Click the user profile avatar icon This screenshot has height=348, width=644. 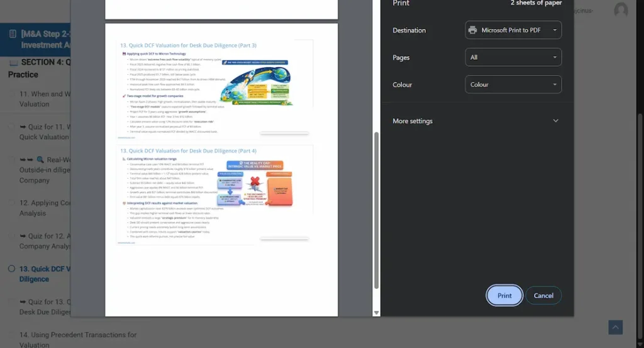[621, 10]
